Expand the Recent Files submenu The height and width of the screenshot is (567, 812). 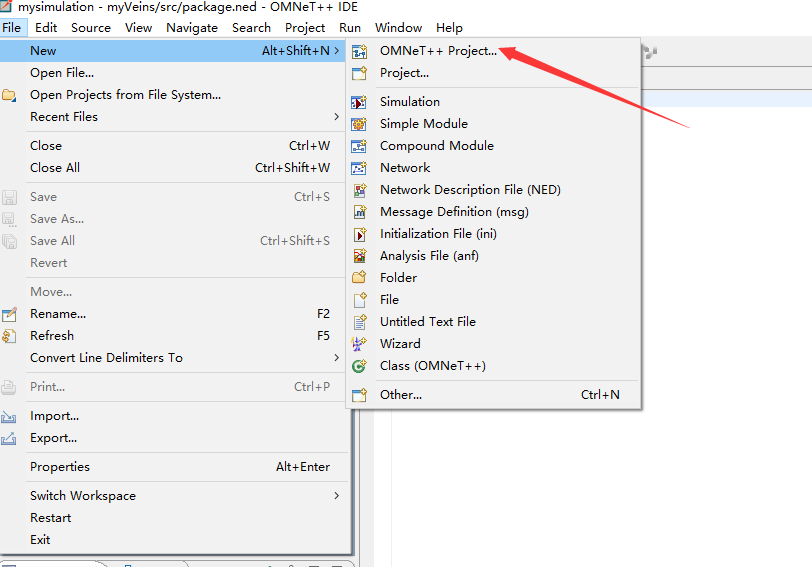pos(337,117)
